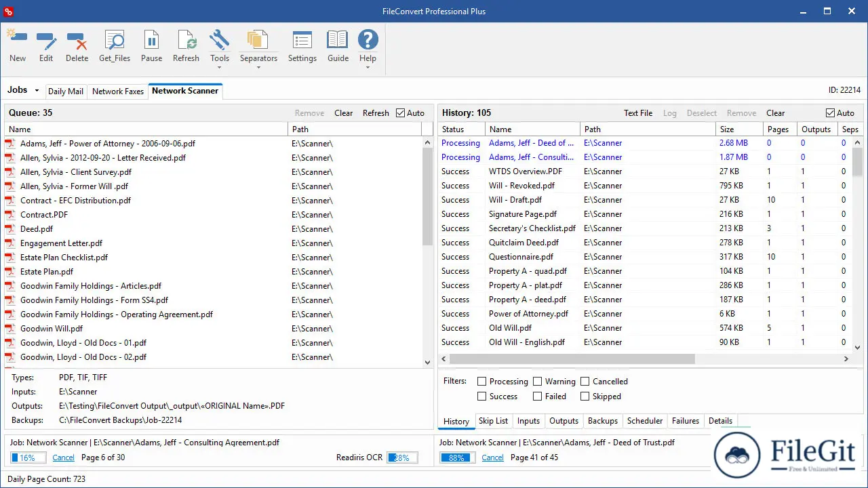This screenshot has height=488, width=868.
Task: Open Settings from the toolbar
Action: [x=302, y=39]
